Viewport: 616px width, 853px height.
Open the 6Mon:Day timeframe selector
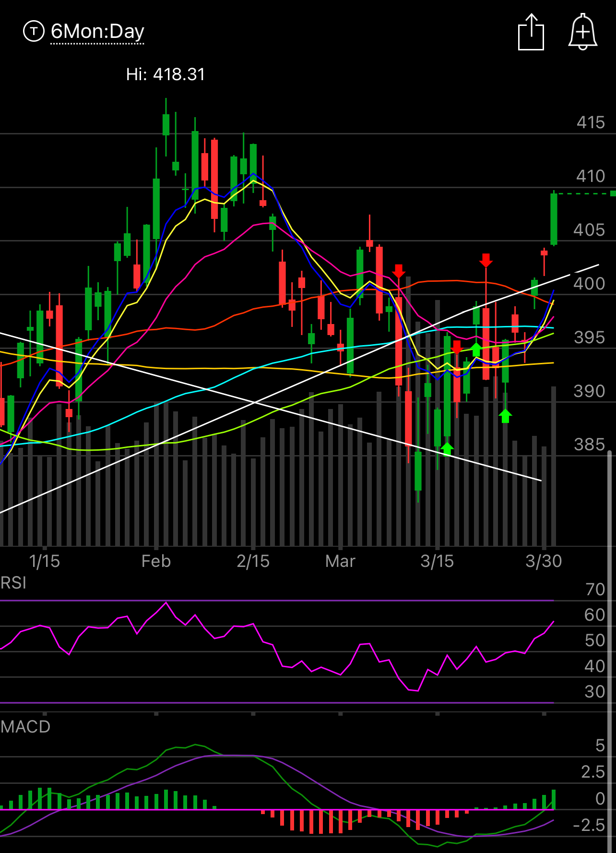(x=97, y=32)
